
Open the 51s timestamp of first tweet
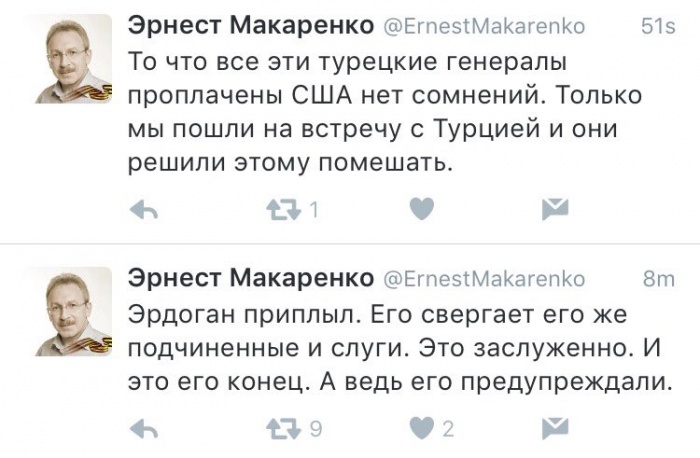(x=658, y=27)
